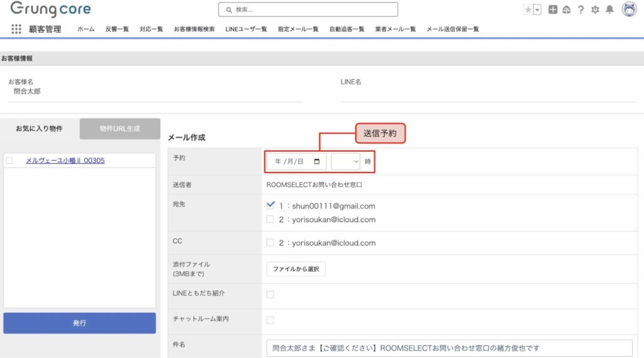Expand the favorites list dropdown arrow
The width and height of the screenshot is (644, 358).
[538, 9]
